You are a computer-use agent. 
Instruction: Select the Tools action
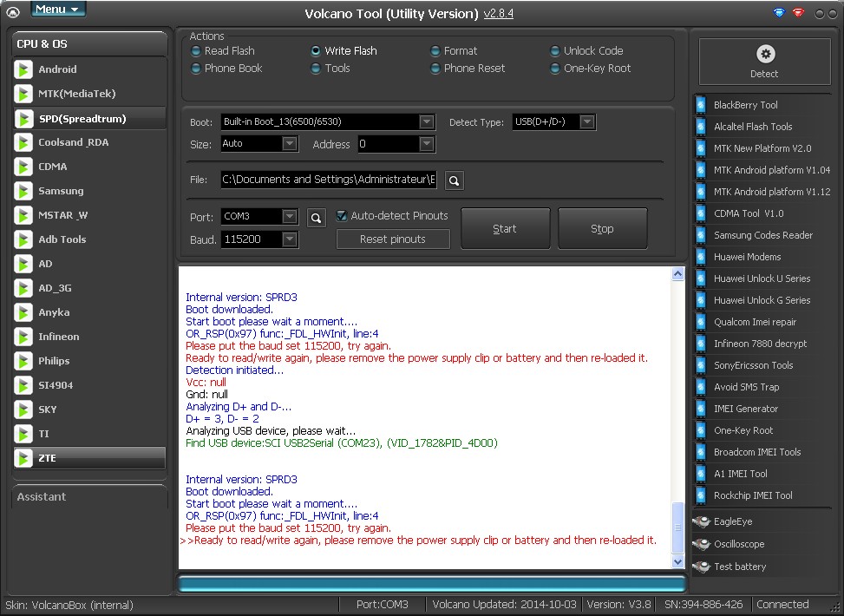330,69
